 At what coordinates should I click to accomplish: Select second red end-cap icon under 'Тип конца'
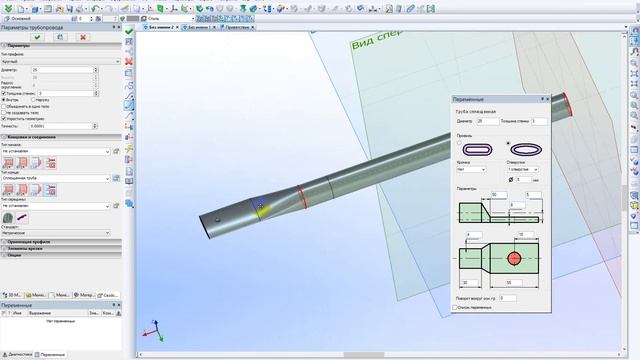click(22, 190)
